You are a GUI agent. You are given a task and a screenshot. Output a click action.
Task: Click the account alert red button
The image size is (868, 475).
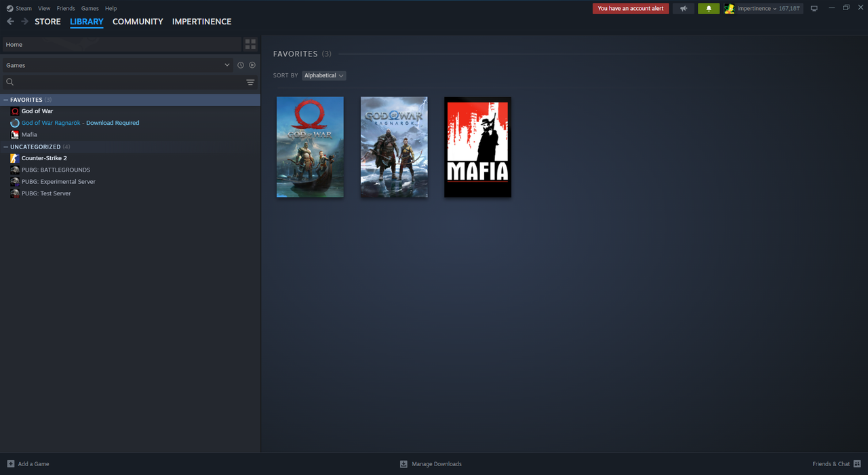tap(631, 9)
